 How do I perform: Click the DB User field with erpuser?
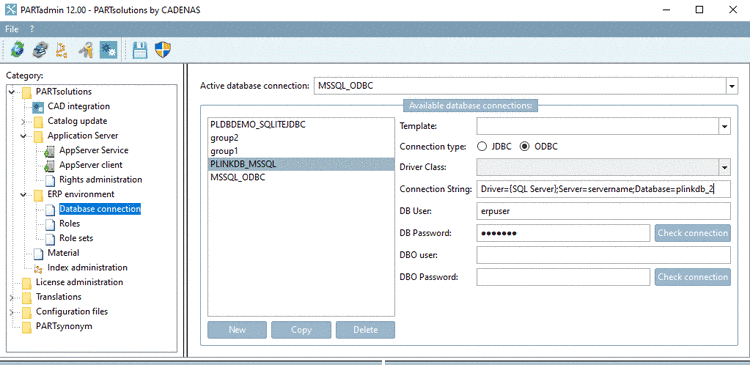pos(604,211)
